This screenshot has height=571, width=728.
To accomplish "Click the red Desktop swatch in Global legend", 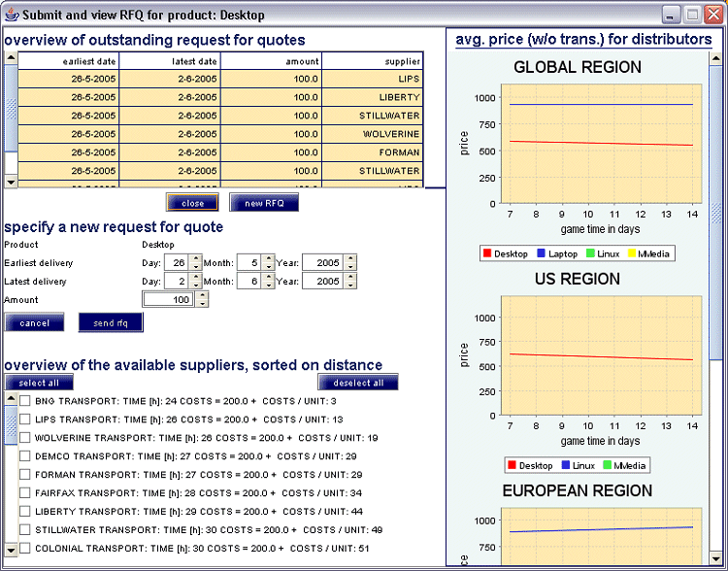I will 487,253.
